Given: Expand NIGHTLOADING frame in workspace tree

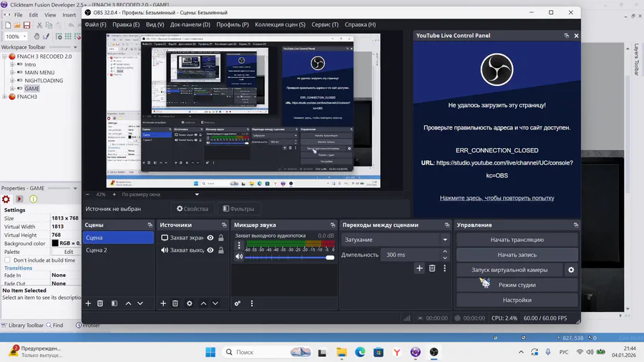Looking at the screenshot, I should [12, 80].
